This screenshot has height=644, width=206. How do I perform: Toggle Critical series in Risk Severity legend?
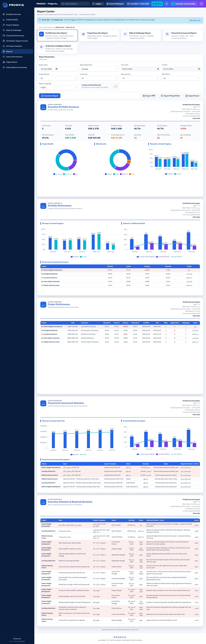point(108,174)
